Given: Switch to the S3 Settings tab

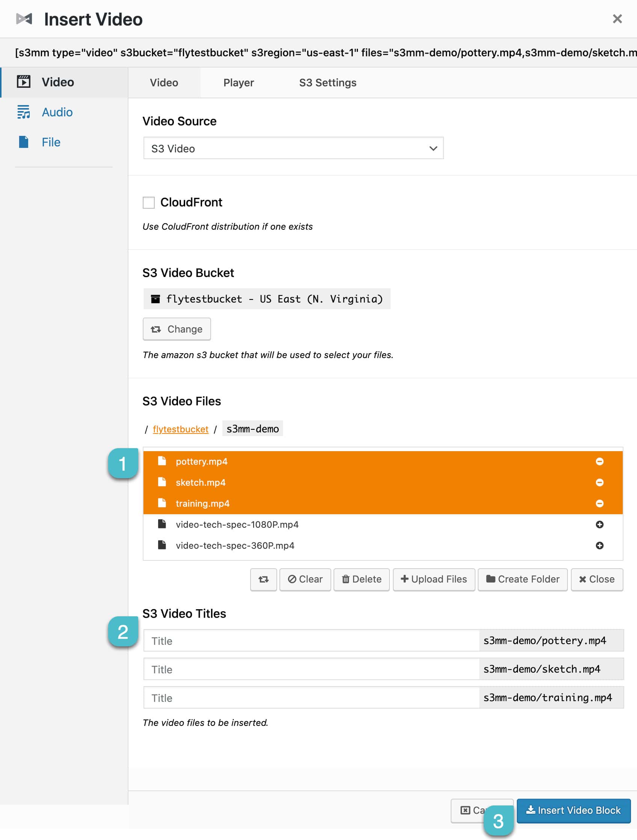Looking at the screenshot, I should coord(328,83).
